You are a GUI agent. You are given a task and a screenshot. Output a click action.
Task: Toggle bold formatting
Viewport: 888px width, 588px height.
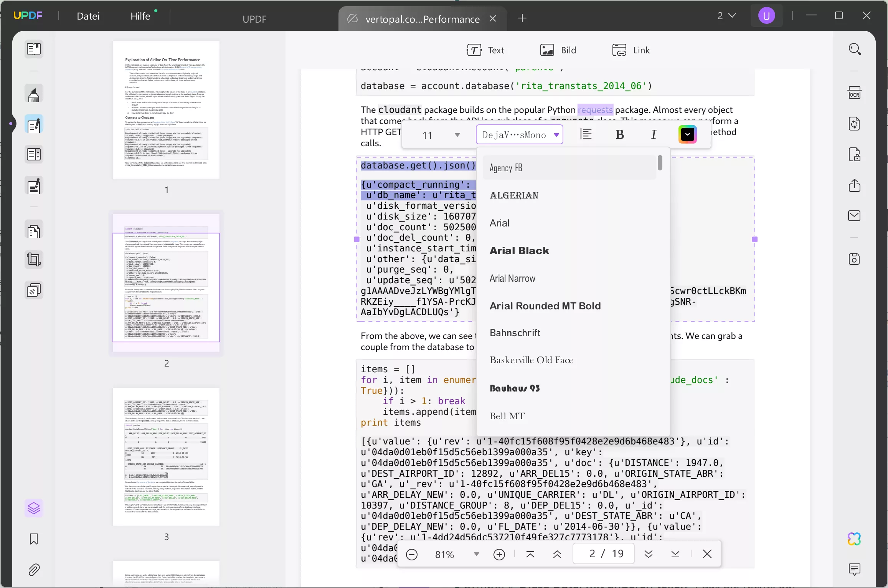pos(619,134)
